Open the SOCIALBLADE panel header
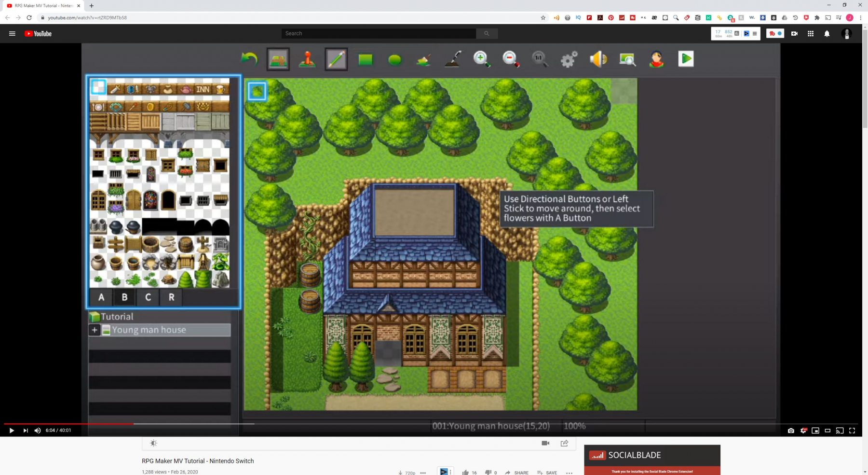868x475 pixels. click(x=652, y=455)
